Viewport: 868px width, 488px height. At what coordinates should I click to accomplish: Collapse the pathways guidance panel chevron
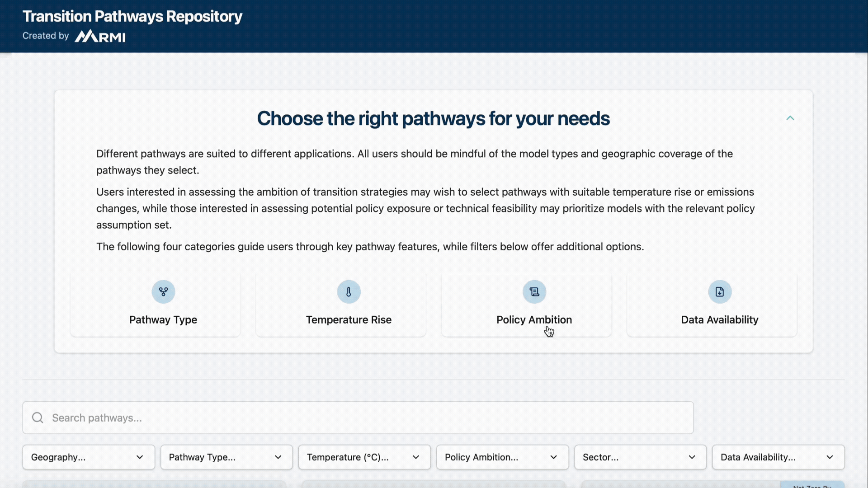point(790,118)
